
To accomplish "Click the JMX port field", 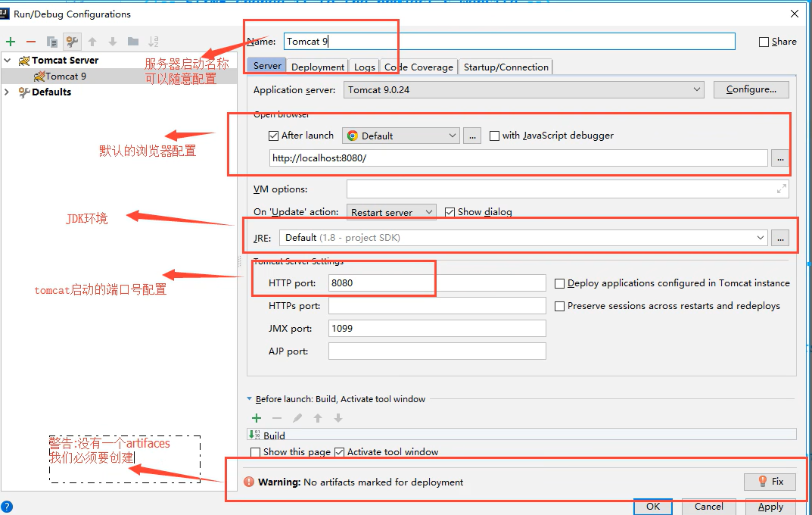I will pyautogui.click(x=437, y=329).
